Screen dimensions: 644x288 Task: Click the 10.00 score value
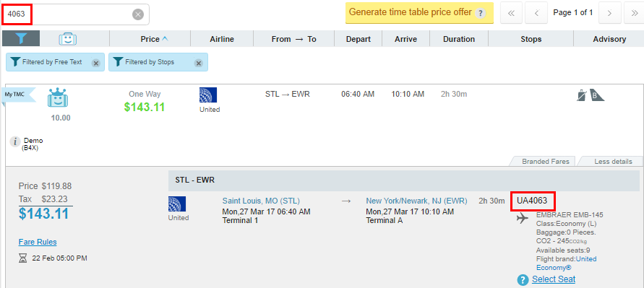pos(61,118)
